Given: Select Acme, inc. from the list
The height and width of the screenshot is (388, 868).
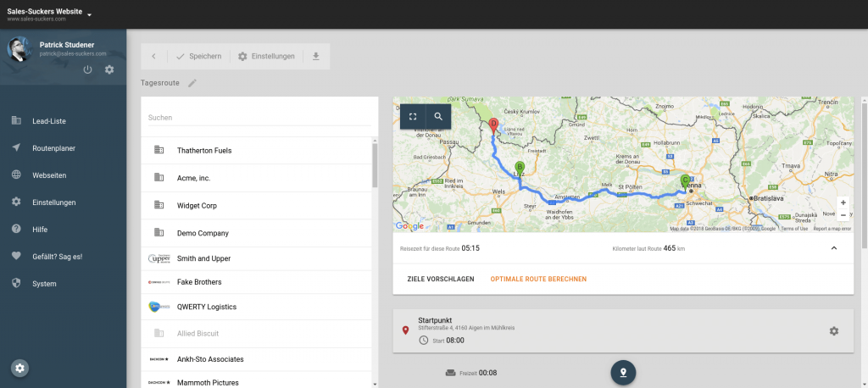Looking at the screenshot, I should pos(257,178).
